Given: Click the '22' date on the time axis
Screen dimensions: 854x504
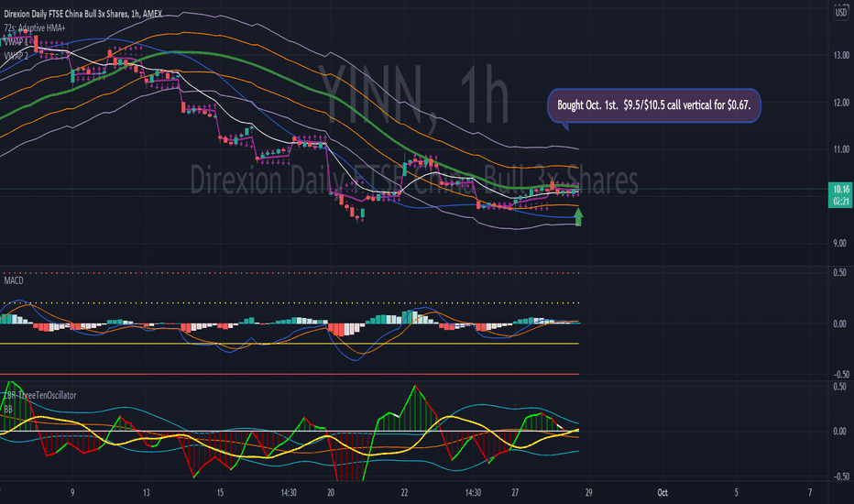Looking at the screenshot, I should tap(404, 493).
